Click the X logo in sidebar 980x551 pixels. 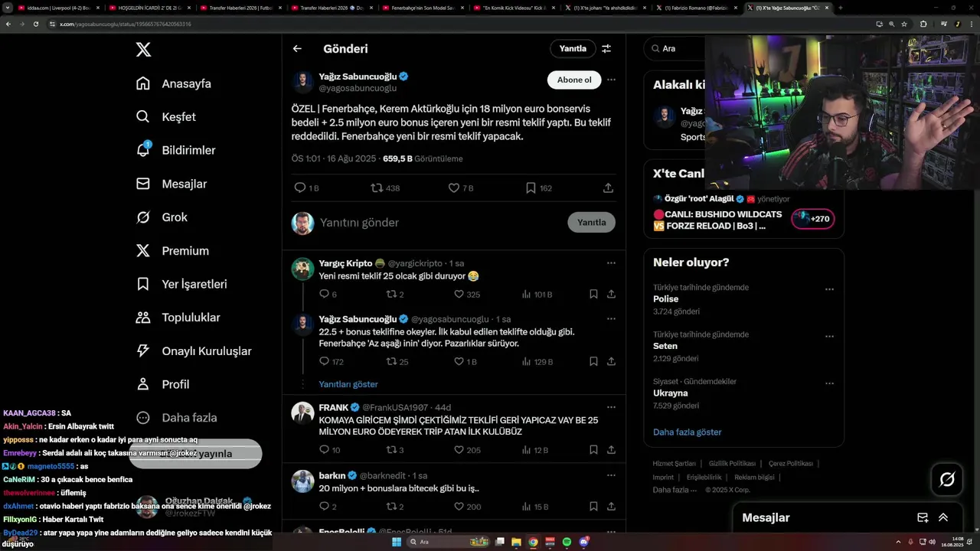(143, 50)
